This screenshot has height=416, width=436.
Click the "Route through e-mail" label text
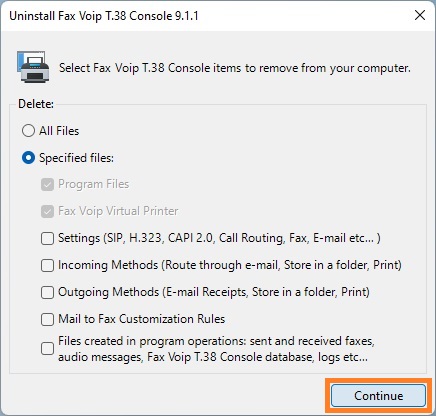click(x=222, y=265)
